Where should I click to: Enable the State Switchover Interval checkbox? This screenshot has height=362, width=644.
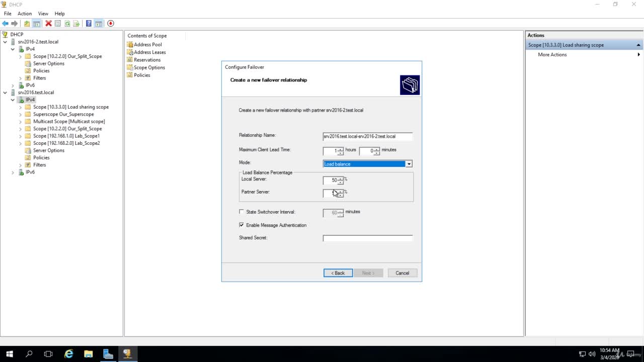pos(242,212)
